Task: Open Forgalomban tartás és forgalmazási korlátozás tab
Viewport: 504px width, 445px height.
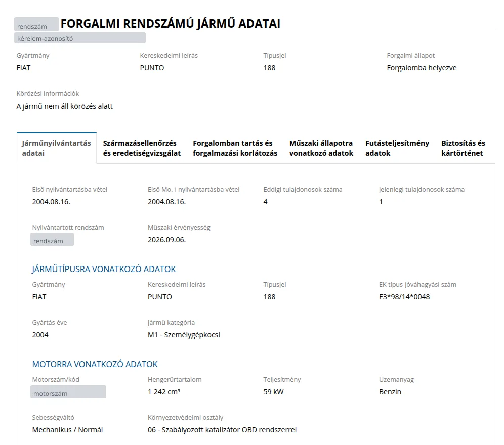Action: point(235,148)
